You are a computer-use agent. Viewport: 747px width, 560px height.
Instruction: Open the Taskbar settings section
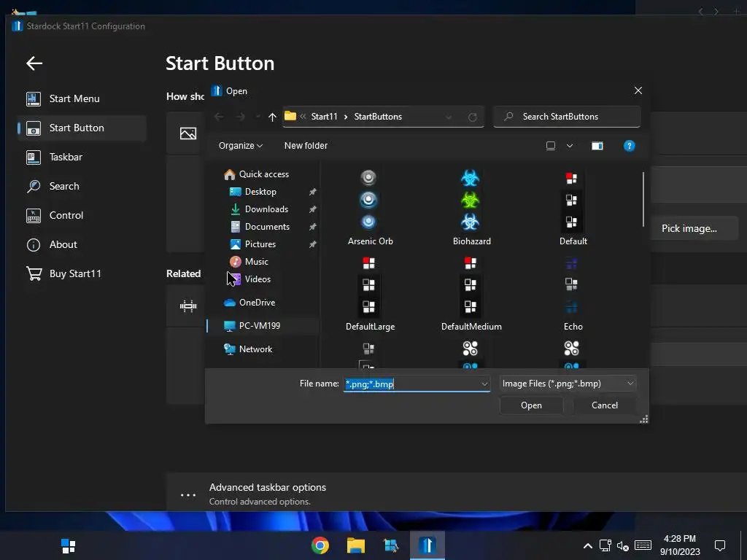81,157
